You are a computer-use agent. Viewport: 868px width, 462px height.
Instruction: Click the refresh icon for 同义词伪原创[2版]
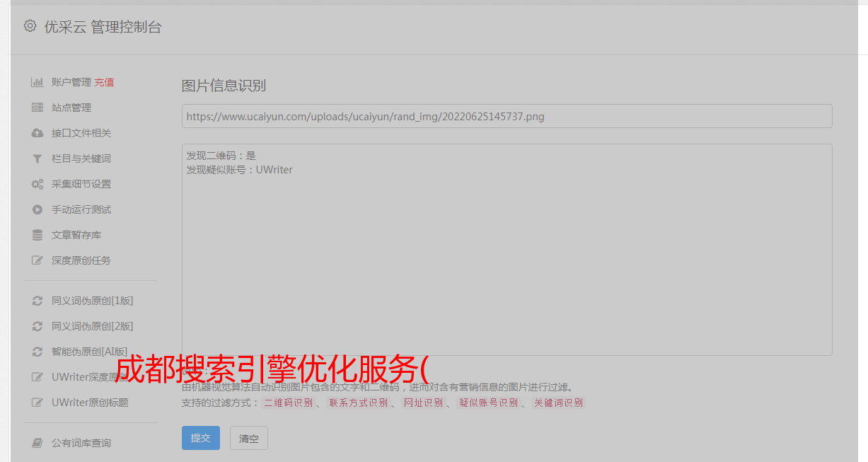tap(37, 326)
